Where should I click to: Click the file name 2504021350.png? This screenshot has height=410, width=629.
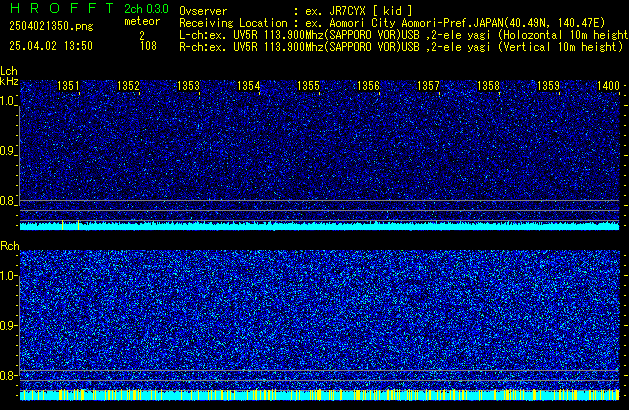(51, 26)
